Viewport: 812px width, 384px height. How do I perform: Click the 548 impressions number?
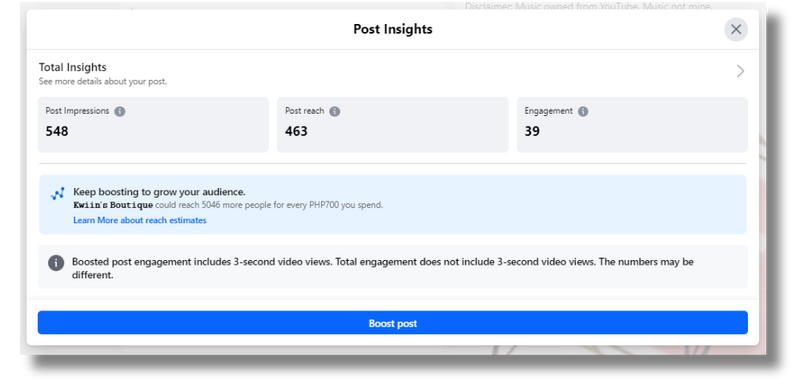(57, 131)
